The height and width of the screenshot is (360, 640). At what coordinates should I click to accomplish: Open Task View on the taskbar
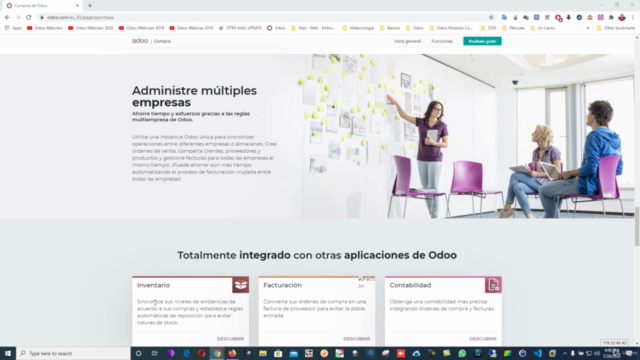(x=154, y=353)
